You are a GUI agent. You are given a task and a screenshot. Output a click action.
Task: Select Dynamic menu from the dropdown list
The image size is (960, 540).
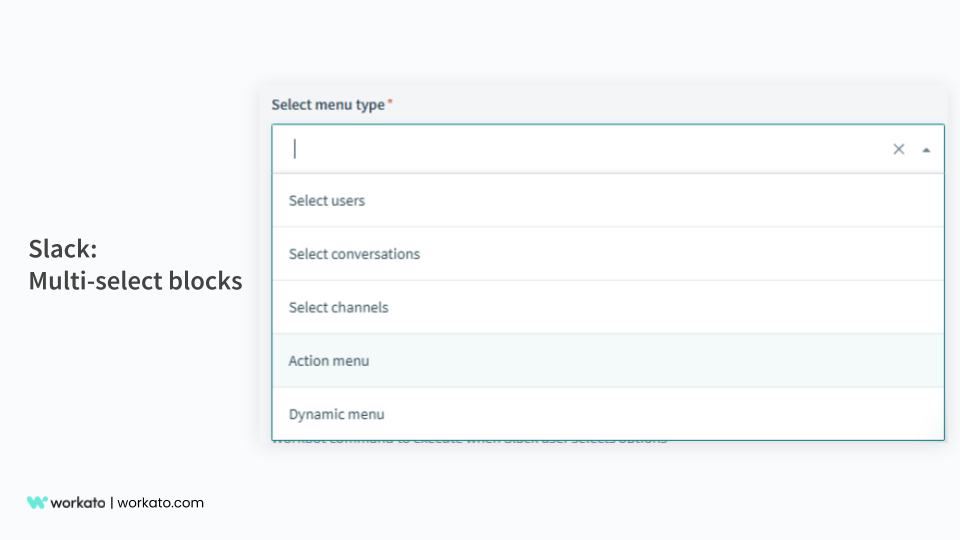[x=336, y=414]
